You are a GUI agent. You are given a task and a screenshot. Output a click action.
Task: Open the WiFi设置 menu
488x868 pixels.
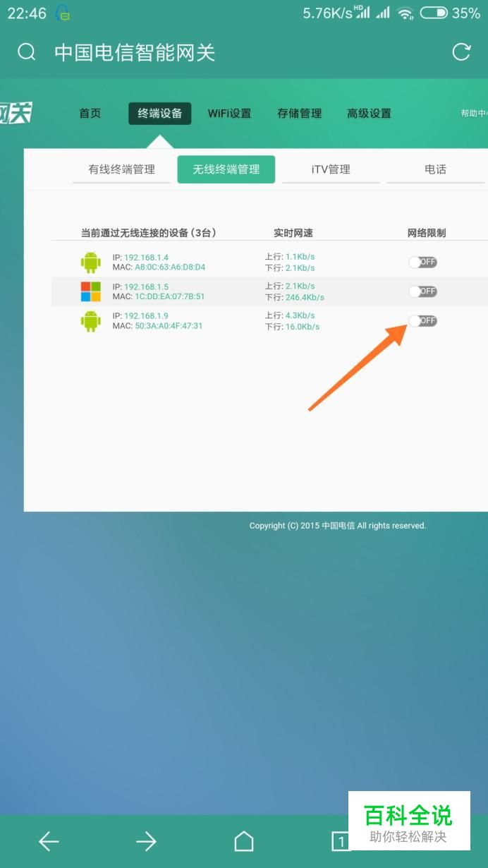[x=229, y=113]
